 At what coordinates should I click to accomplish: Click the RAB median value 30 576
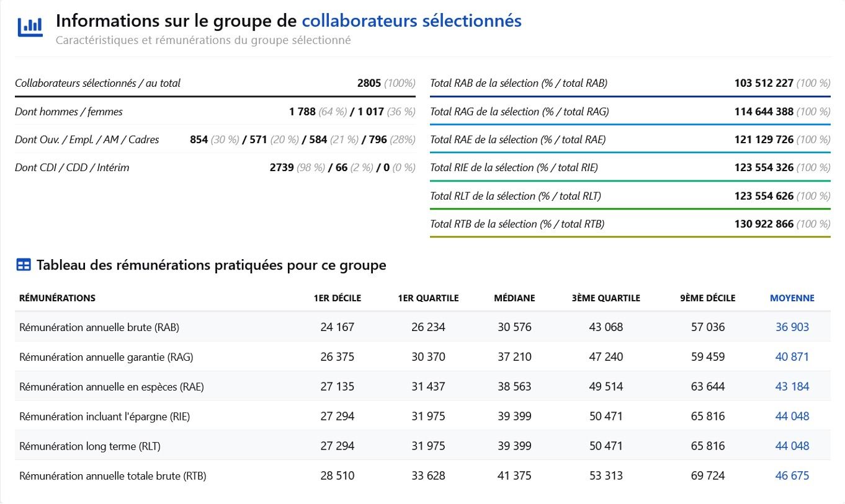tap(514, 327)
